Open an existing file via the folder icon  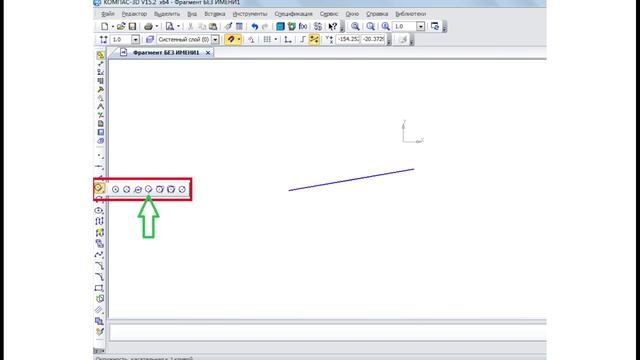coord(121,27)
